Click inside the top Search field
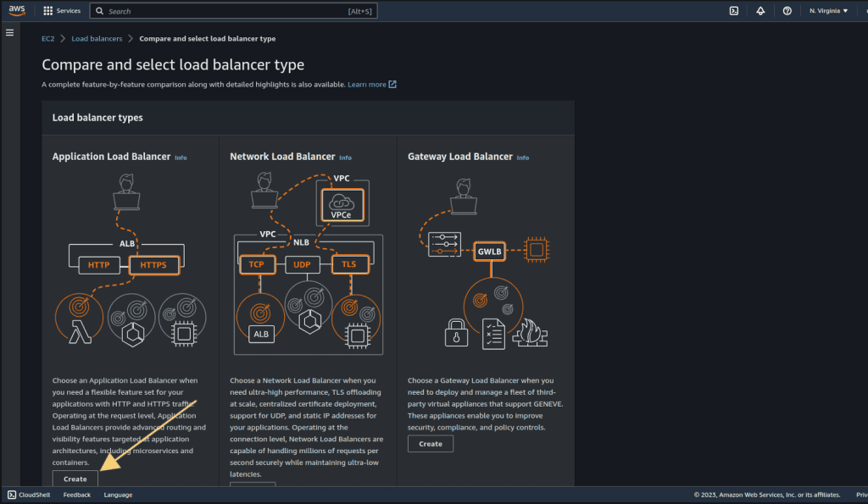Viewport: 868px width, 504px height. coord(234,11)
